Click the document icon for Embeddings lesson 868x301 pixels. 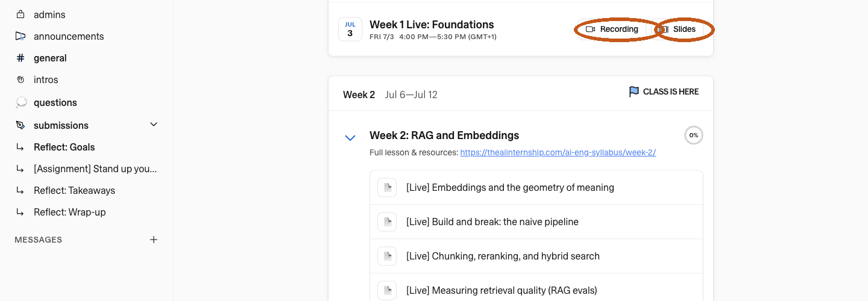pyautogui.click(x=387, y=187)
